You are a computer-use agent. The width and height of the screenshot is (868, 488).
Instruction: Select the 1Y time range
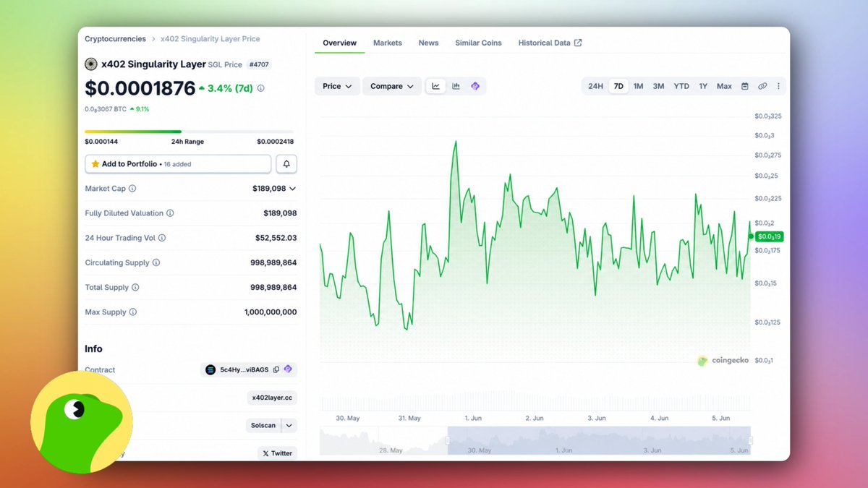click(703, 86)
